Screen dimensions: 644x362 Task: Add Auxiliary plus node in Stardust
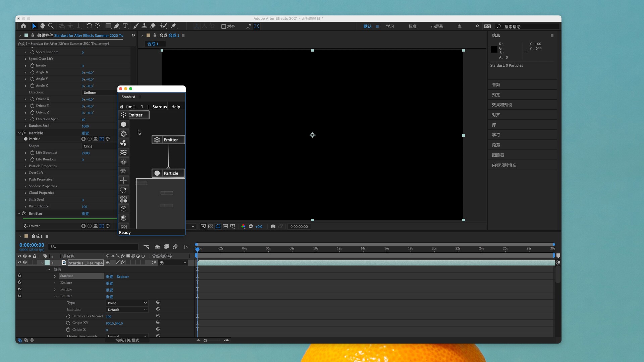123,180
